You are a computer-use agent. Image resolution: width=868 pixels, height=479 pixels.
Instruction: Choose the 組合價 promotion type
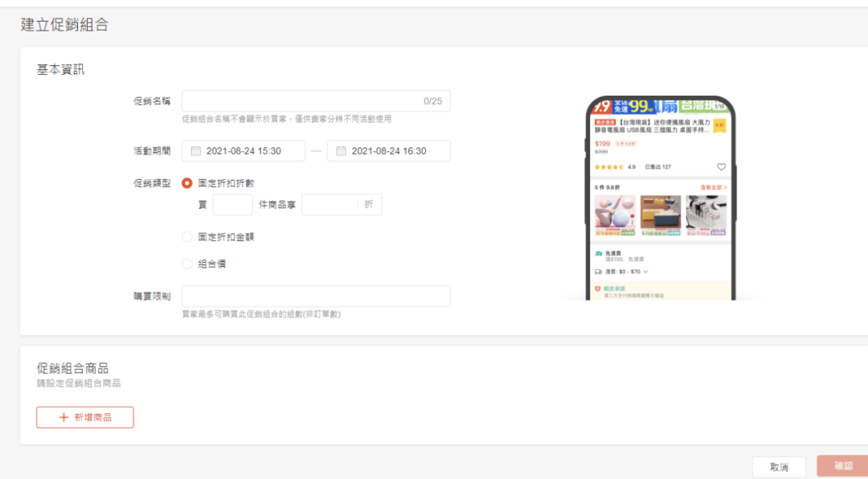(x=187, y=264)
